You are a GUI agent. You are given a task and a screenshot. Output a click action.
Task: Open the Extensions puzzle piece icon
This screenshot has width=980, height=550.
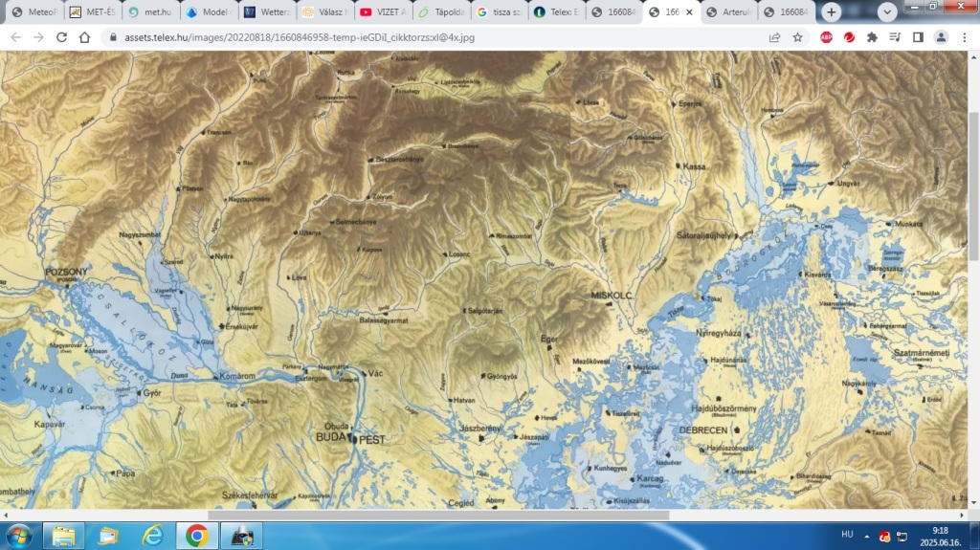872,37
